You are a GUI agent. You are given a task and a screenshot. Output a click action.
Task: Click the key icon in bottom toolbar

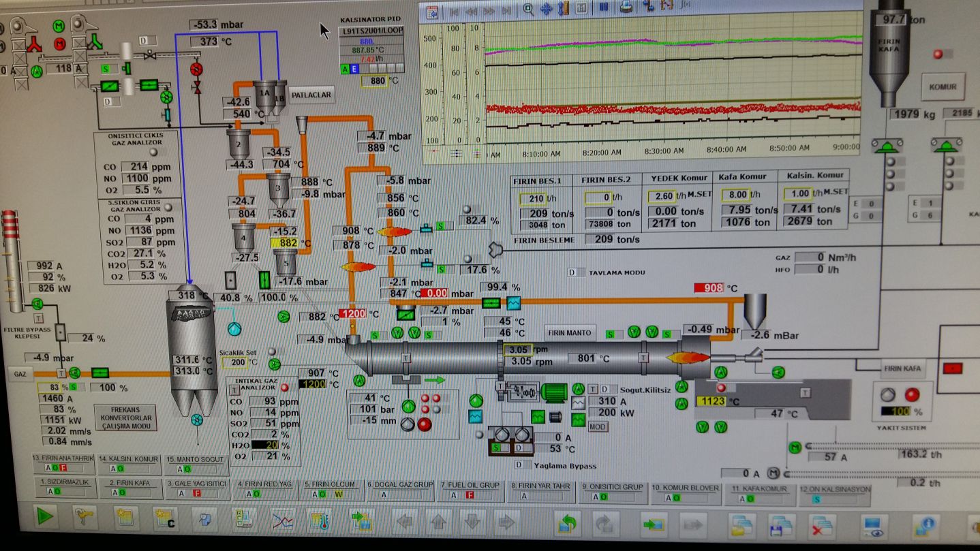[85, 518]
